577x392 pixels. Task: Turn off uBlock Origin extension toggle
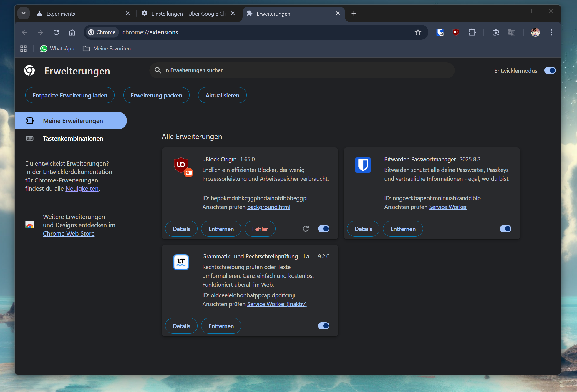(324, 229)
